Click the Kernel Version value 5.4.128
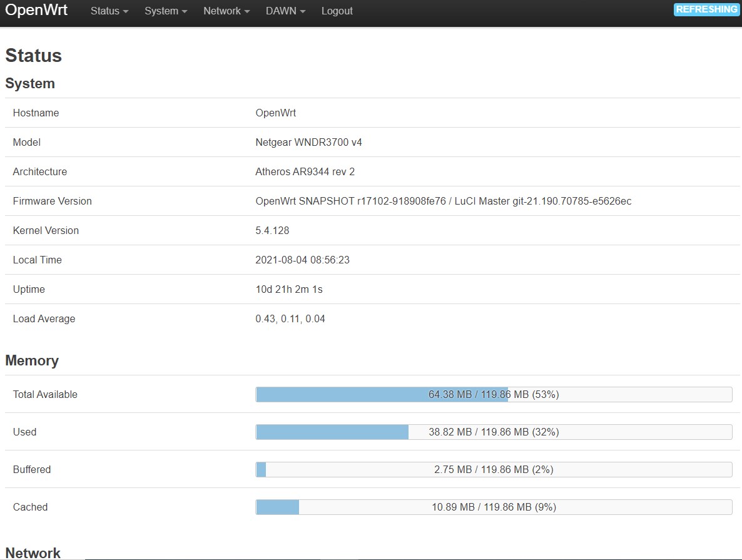 [273, 230]
